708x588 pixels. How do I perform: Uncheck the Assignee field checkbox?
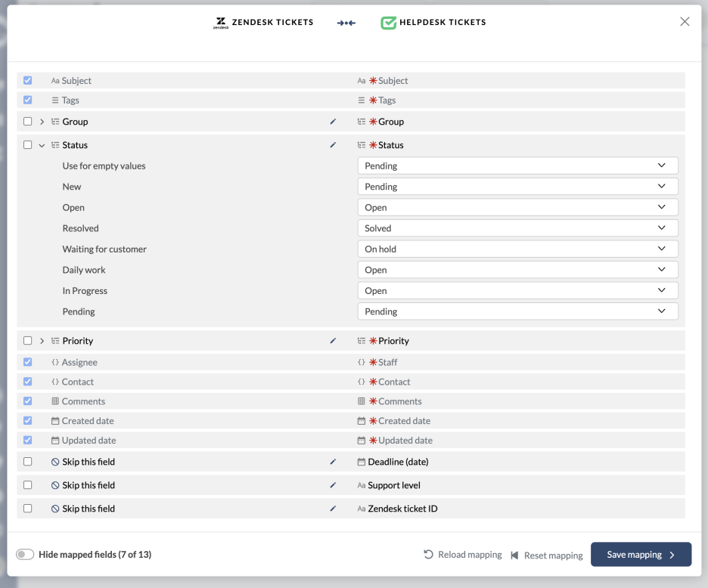coord(27,362)
